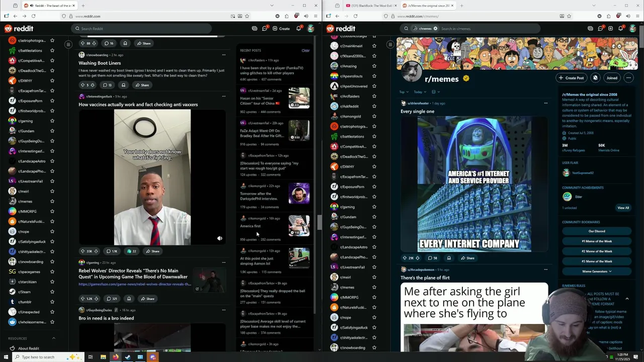Open America first recent post thumbnail

click(299, 226)
